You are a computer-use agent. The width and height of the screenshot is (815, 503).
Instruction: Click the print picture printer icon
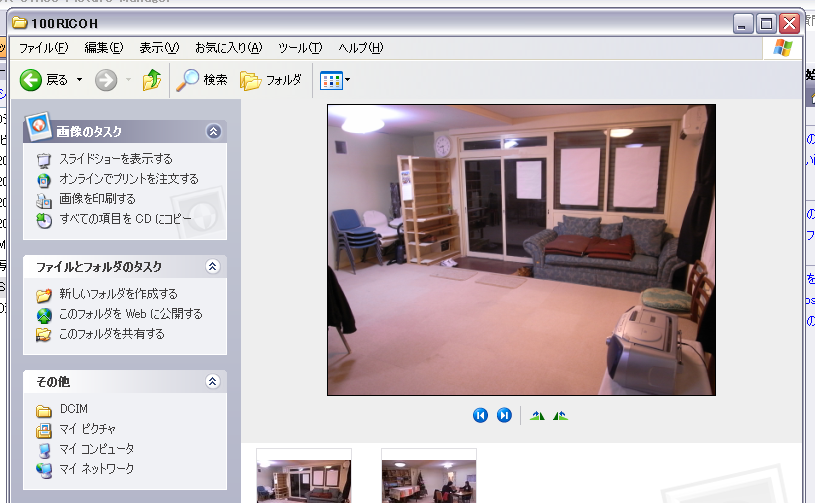click(x=44, y=201)
